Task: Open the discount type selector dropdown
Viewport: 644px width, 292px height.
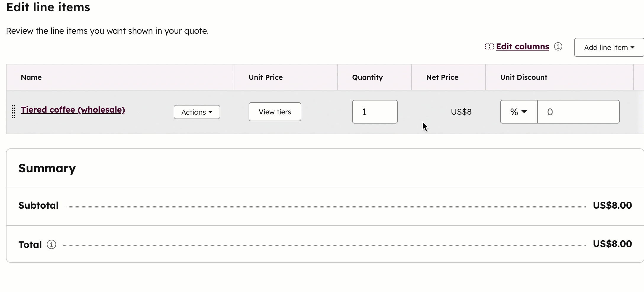Action: [518, 112]
